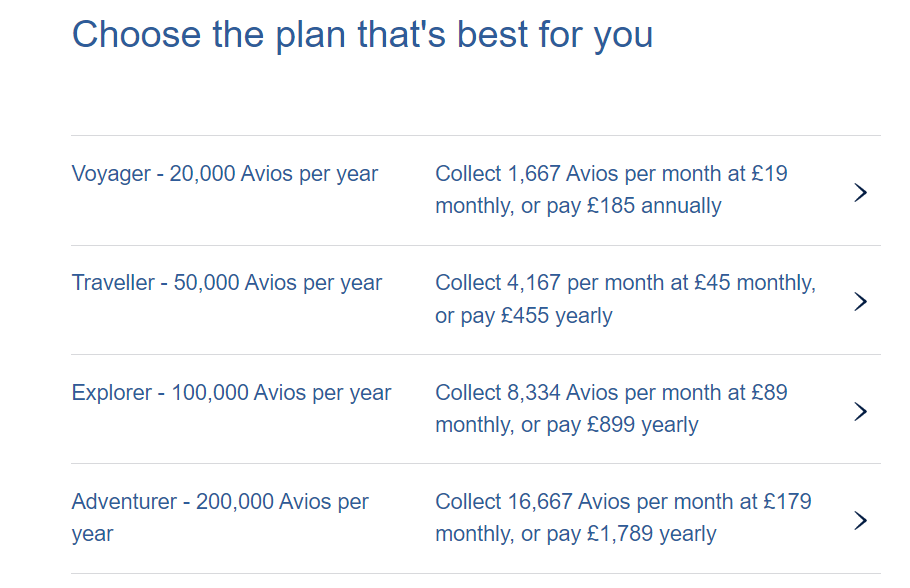Click the 'Choose the plan' page heading
910x588 pixels.
[362, 35]
